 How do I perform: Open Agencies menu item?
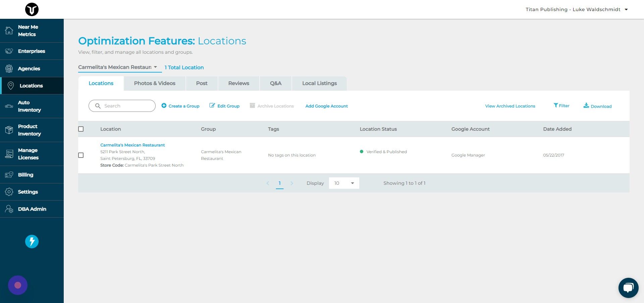pos(32,69)
